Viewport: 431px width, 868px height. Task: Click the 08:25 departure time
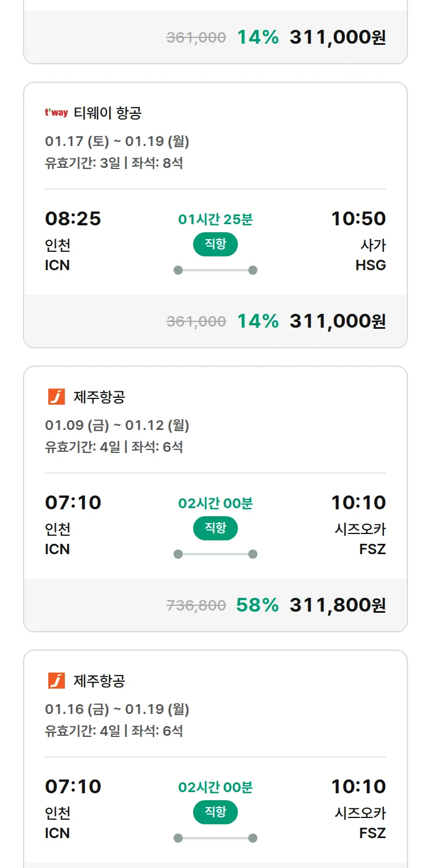(x=73, y=218)
